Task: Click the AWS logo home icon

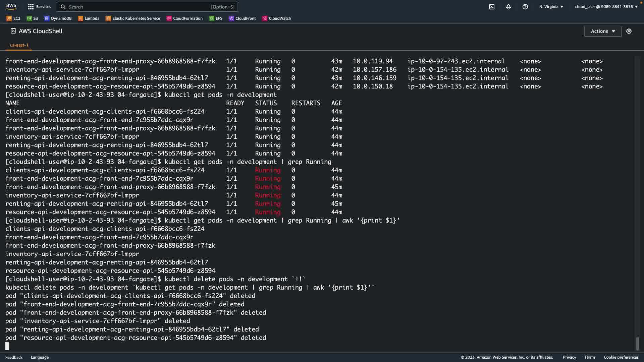Action: click(x=11, y=6)
